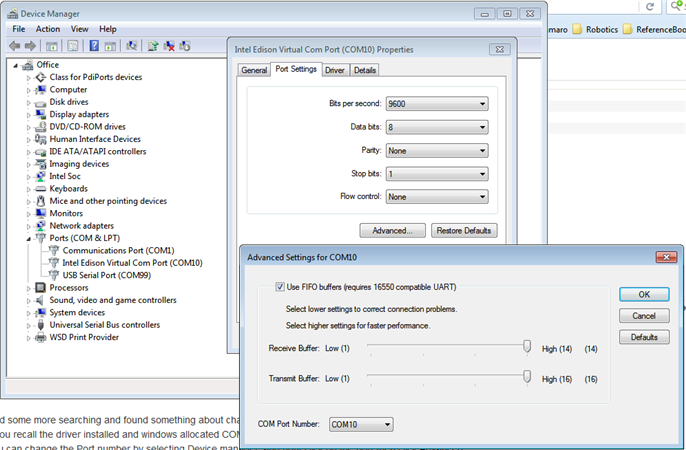The height and width of the screenshot is (450, 686).
Task: Click the Display adapters category icon
Action: (40, 115)
